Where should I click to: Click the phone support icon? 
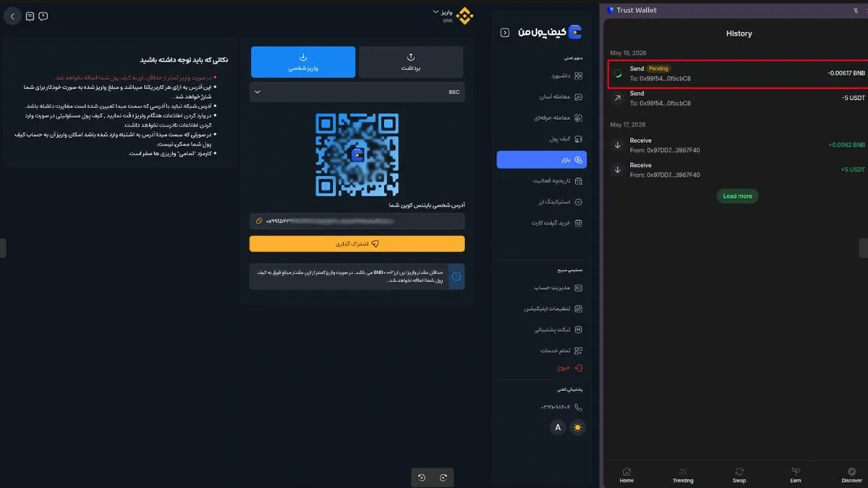pyautogui.click(x=578, y=408)
